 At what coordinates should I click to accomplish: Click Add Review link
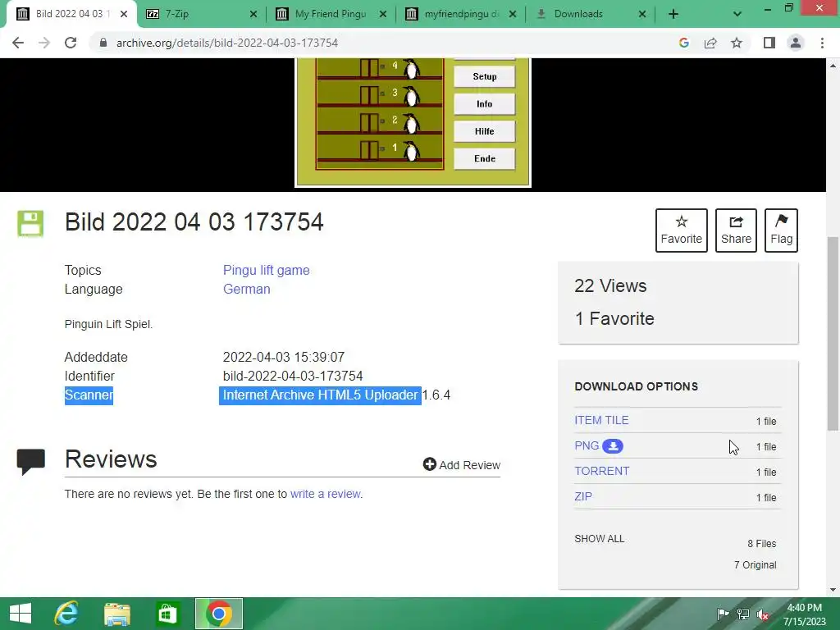pyautogui.click(x=462, y=464)
